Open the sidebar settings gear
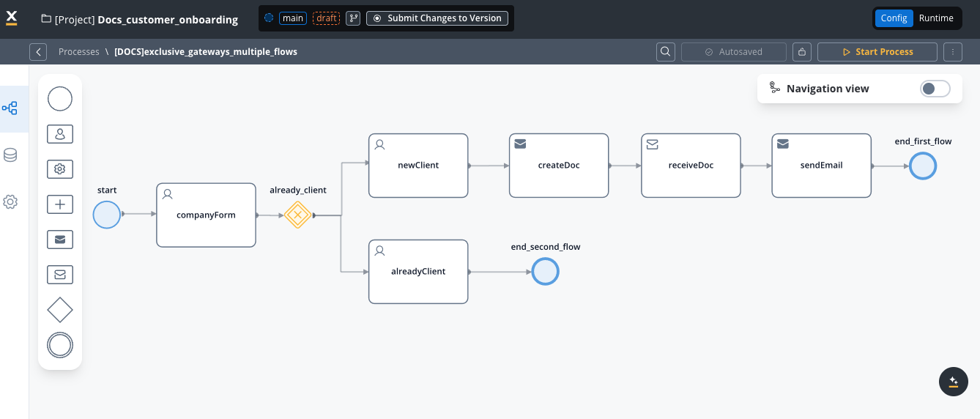 10,202
